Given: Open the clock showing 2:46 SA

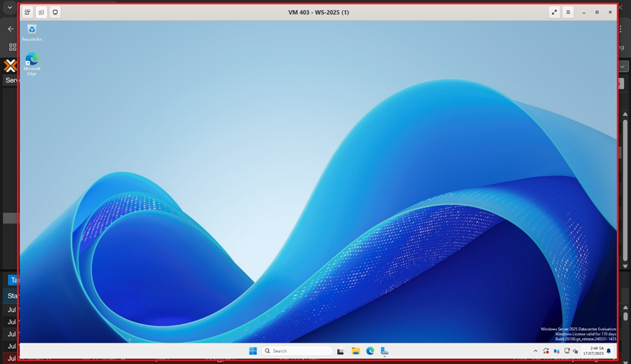Looking at the screenshot, I should click(596, 350).
